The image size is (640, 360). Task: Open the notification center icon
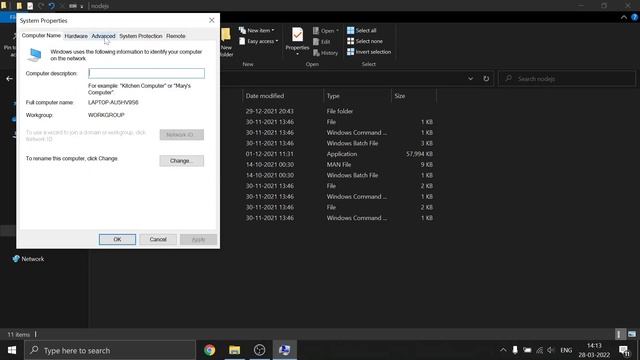click(x=624, y=350)
